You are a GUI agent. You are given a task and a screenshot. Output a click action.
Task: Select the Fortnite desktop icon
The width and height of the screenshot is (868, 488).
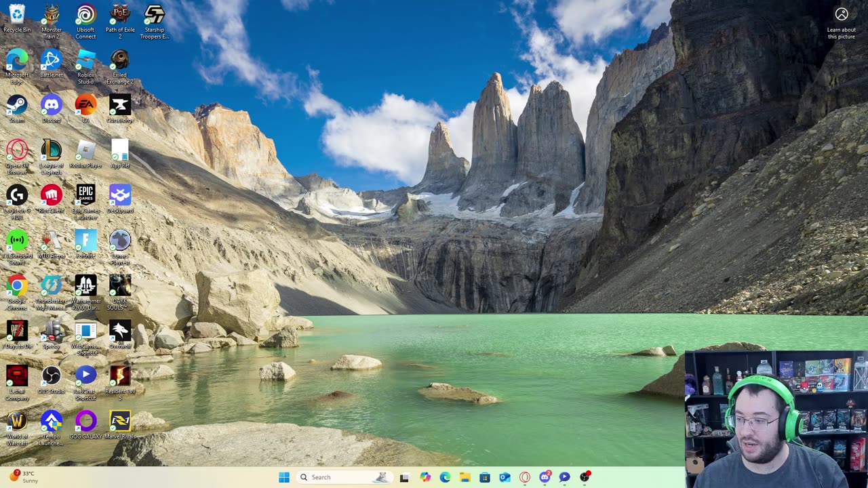tap(85, 244)
